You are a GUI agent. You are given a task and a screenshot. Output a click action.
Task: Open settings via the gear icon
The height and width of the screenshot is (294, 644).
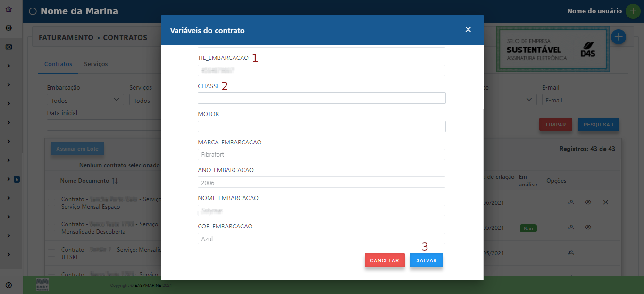coord(8,28)
